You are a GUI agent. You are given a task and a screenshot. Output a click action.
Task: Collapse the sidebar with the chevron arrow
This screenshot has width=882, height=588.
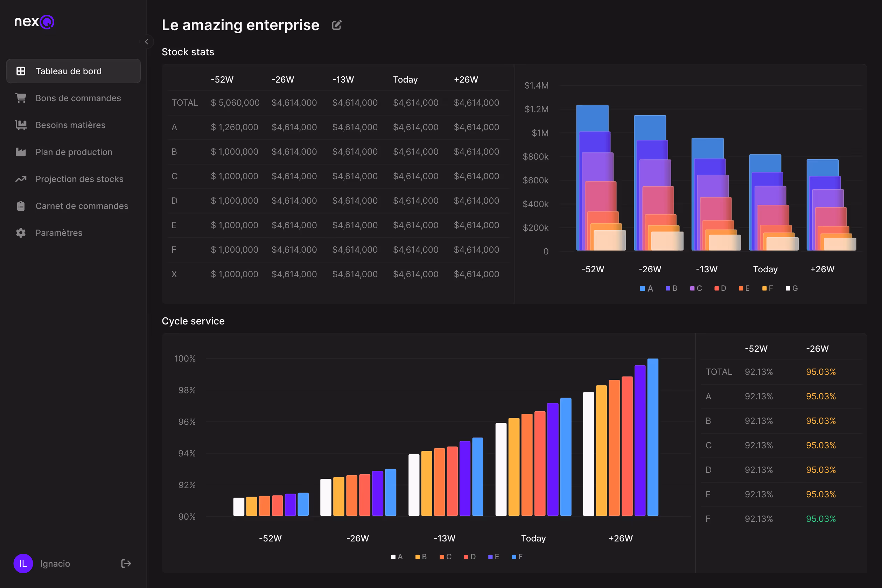click(147, 42)
